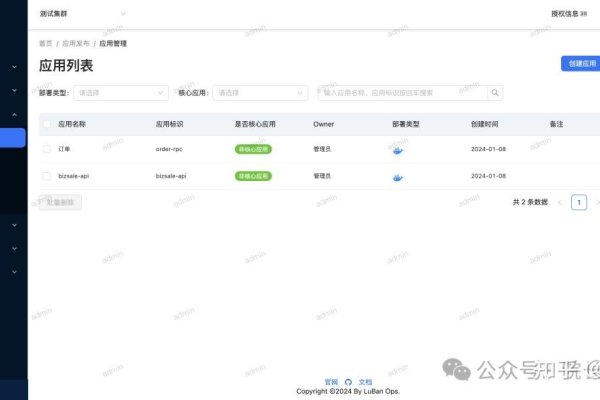Select the highlighted blue sidebar menu item
This screenshot has width=600, height=400.
(x=13, y=138)
